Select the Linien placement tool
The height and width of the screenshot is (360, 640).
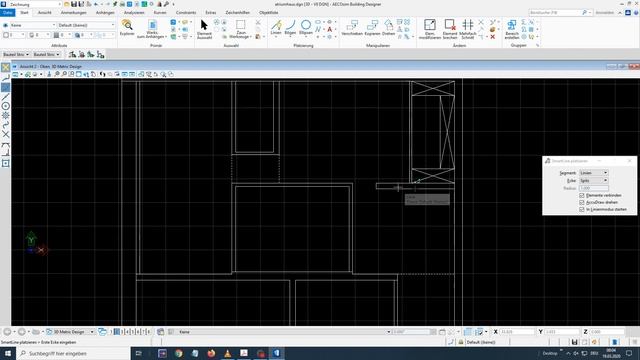click(276, 28)
